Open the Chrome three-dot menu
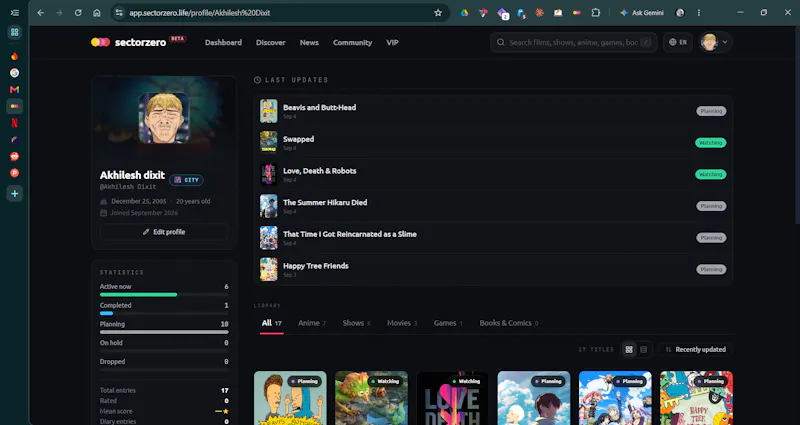This screenshot has height=425, width=800. (699, 13)
